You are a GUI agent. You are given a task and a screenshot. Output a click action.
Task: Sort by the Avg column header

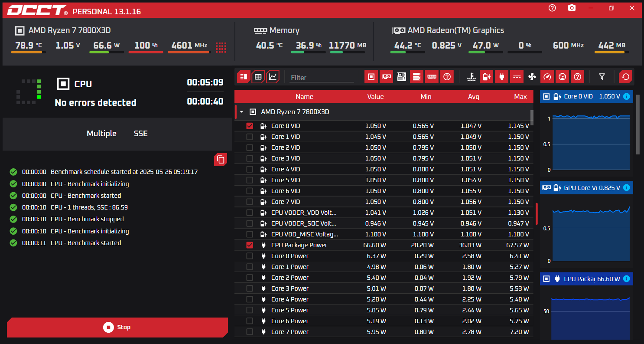pyautogui.click(x=474, y=97)
